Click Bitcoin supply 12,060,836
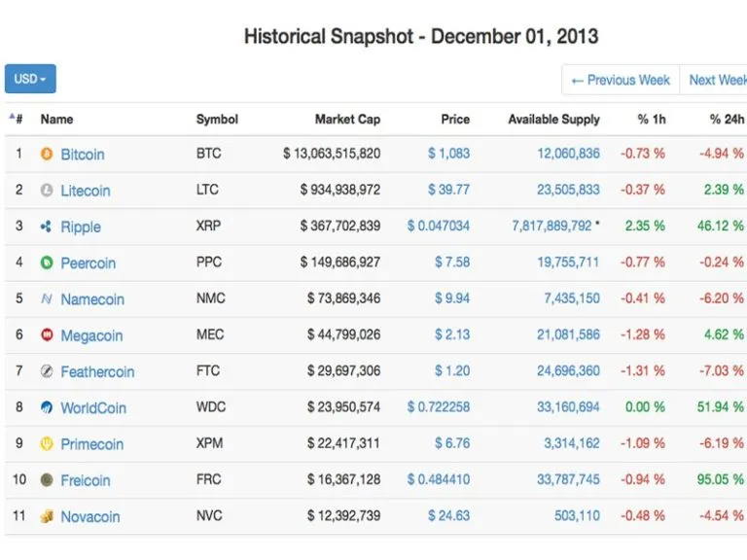The height and width of the screenshot is (560, 747). [x=568, y=154]
